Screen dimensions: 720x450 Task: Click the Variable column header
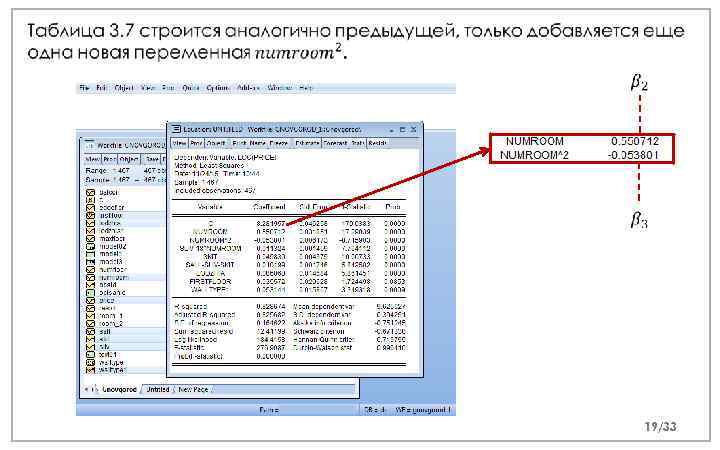pos(210,207)
